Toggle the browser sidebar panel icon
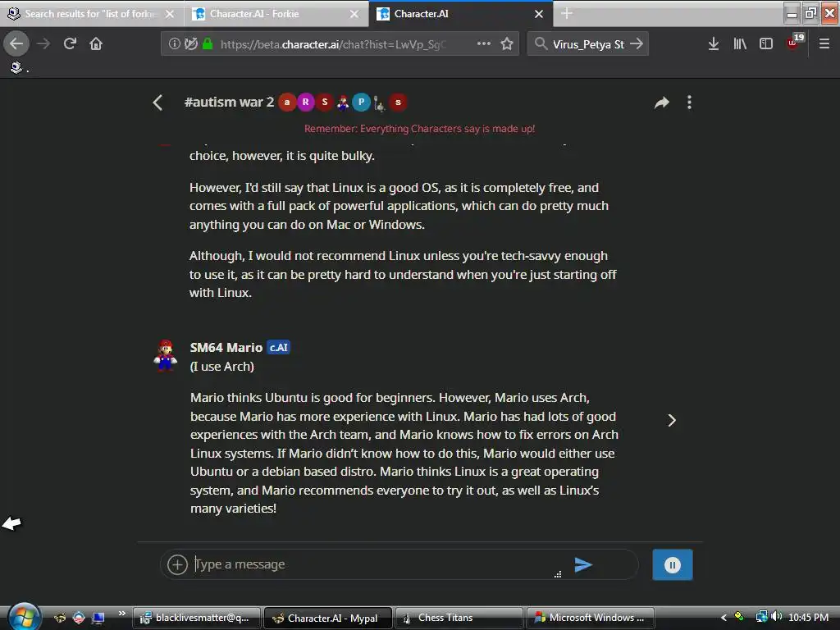This screenshot has height=630, width=840. 766,44
